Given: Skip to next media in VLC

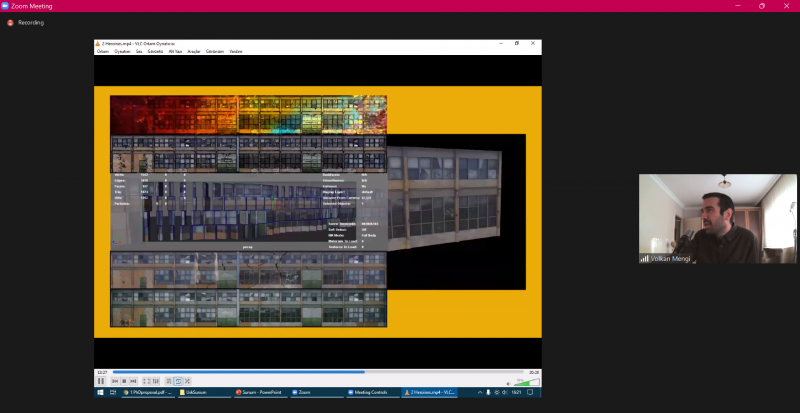Looking at the screenshot, I should coord(134,381).
